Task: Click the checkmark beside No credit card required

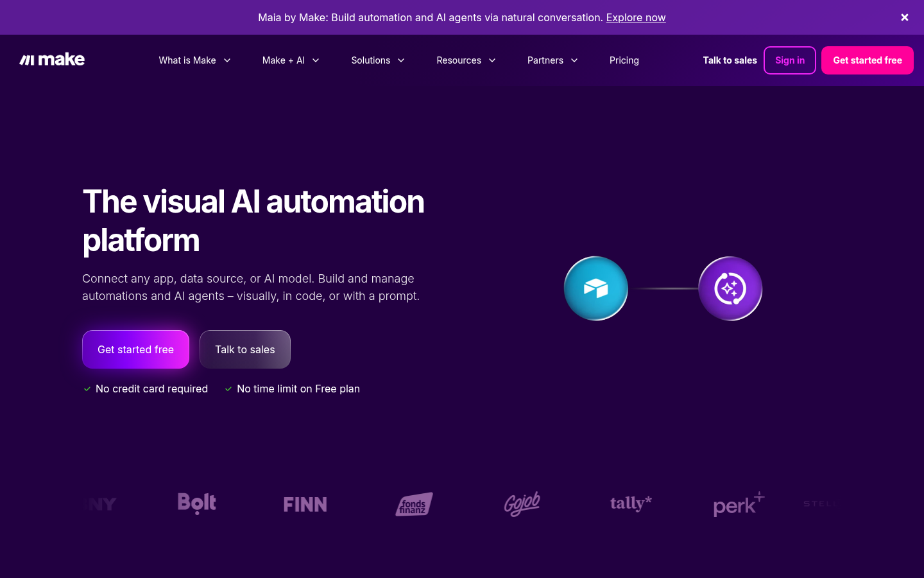Action: click(x=87, y=389)
